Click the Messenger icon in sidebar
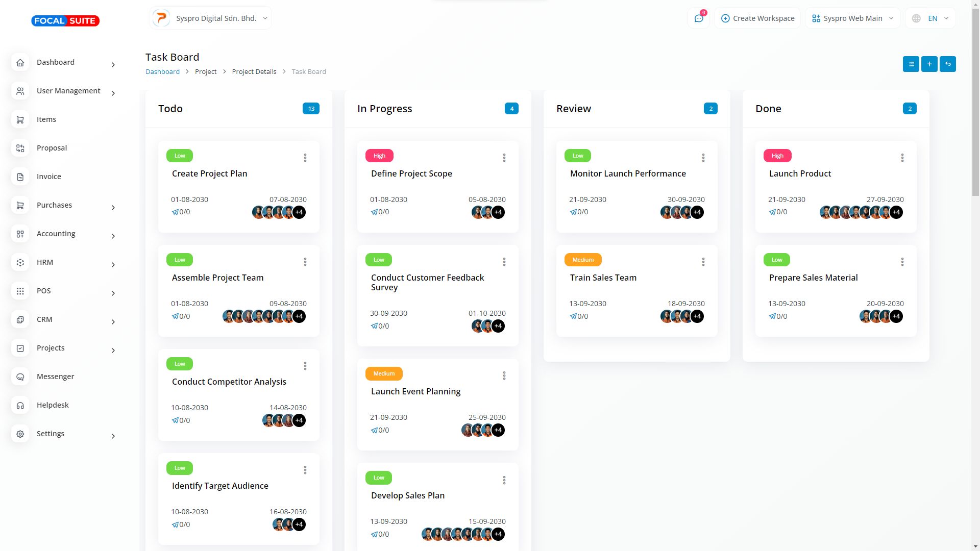 20,377
